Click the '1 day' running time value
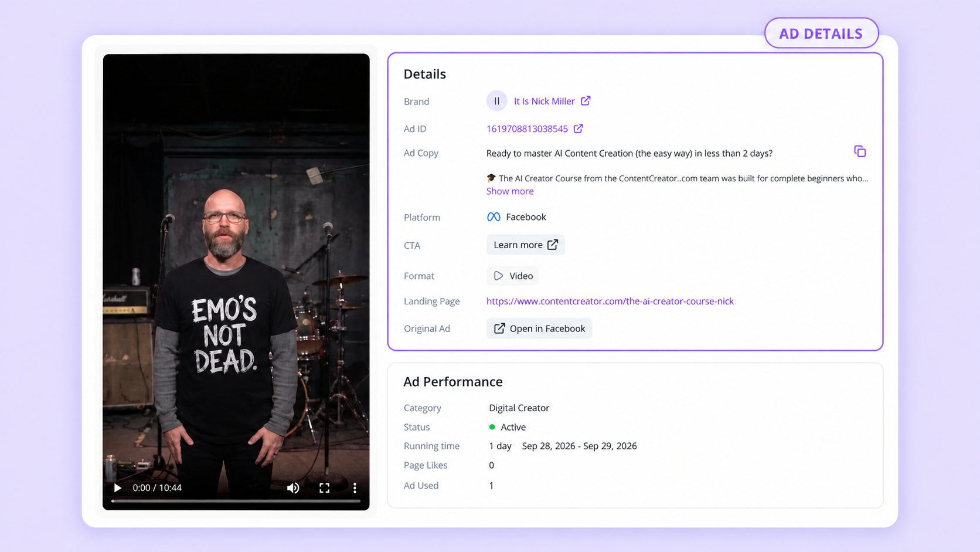This screenshot has width=980, height=552. [500, 446]
